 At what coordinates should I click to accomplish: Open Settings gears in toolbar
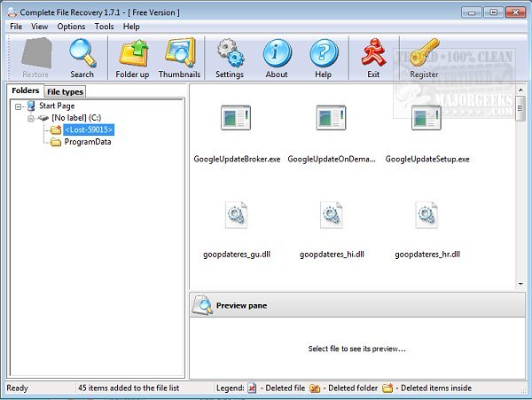click(x=231, y=52)
